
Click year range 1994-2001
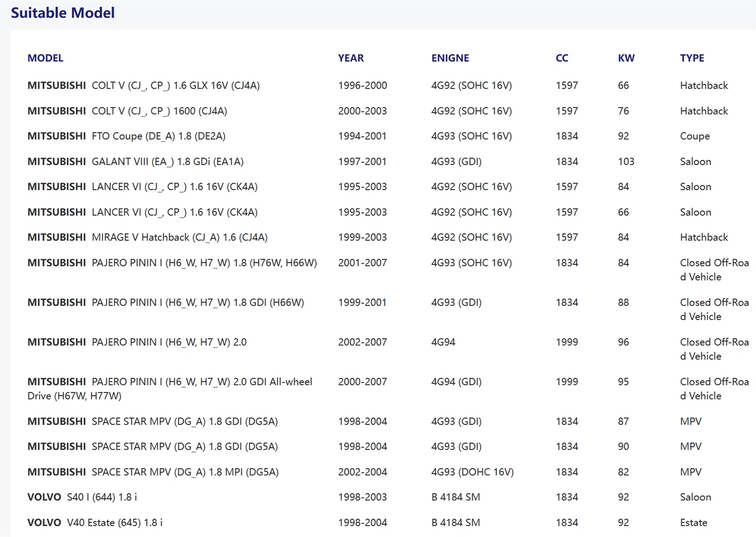(x=362, y=136)
